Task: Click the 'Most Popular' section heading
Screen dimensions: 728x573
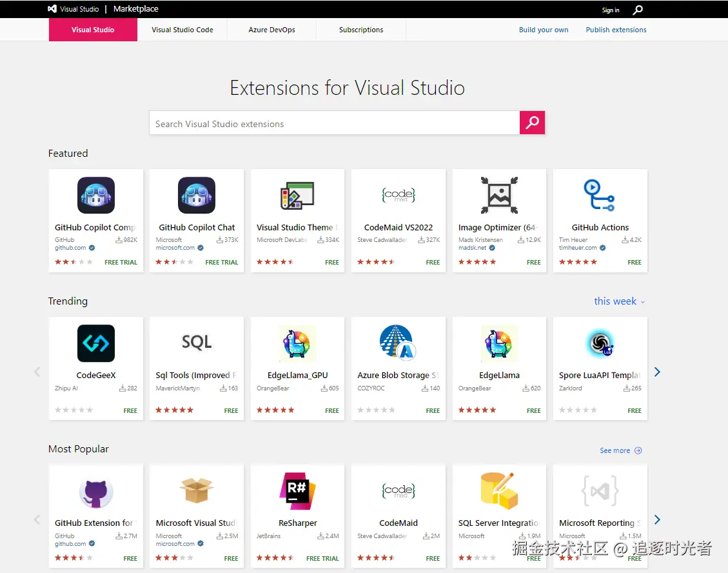Action: click(x=79, y=449)
